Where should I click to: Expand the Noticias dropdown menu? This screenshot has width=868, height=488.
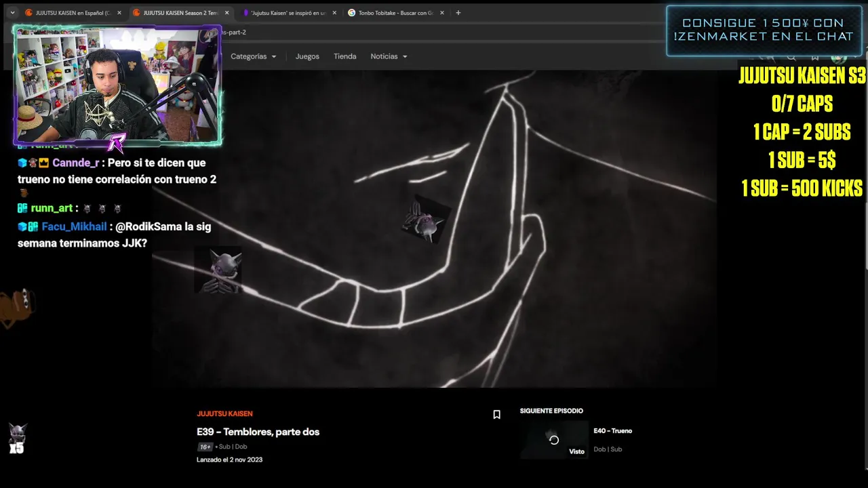click(389, 56)
